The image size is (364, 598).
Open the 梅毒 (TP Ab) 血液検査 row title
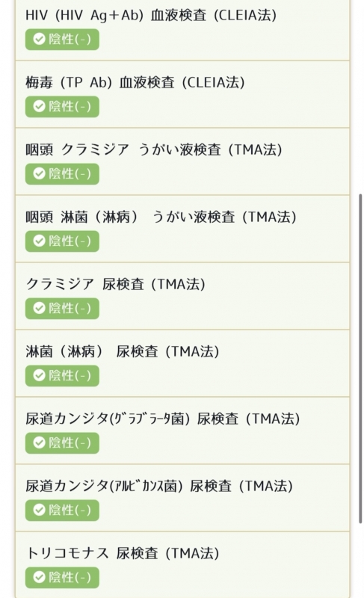coord(135,82)
